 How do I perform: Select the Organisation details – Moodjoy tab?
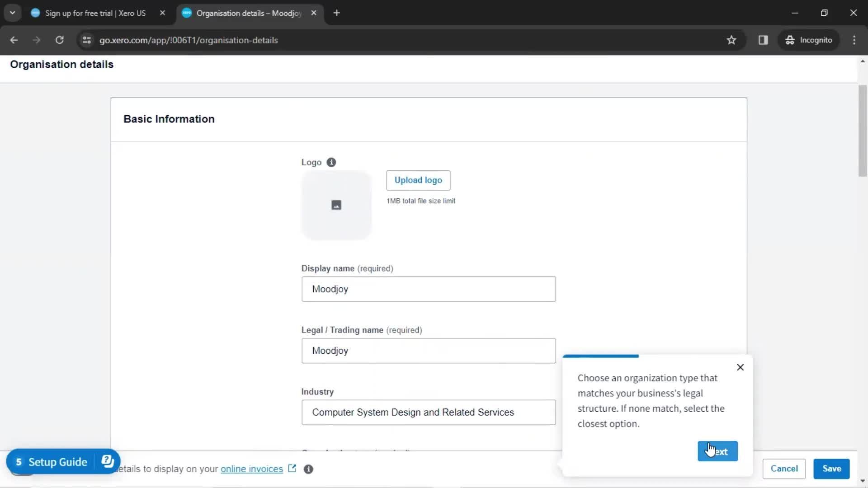coord(249,13)
